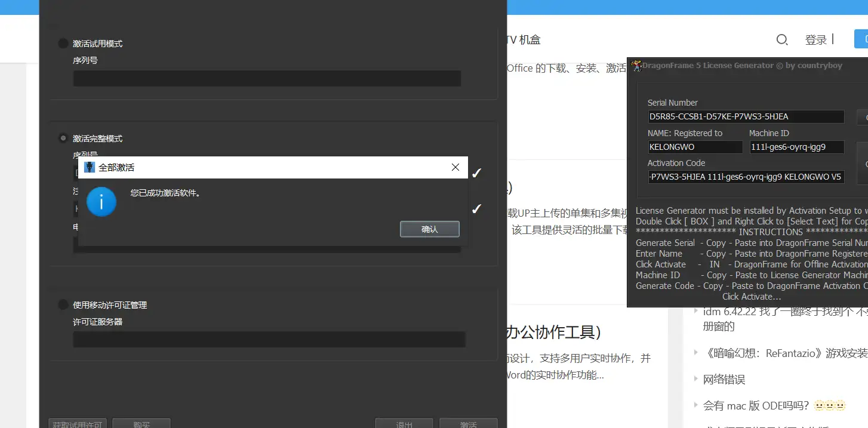Click the lower checkmark beside the registration field
This screenshot has height=428, width=868.
click(x=476, y=209)
